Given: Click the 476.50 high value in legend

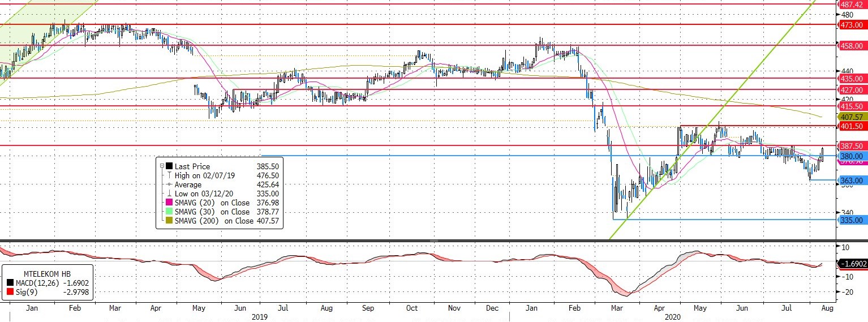Looking at the screenshot, I should tap(268, 175).
